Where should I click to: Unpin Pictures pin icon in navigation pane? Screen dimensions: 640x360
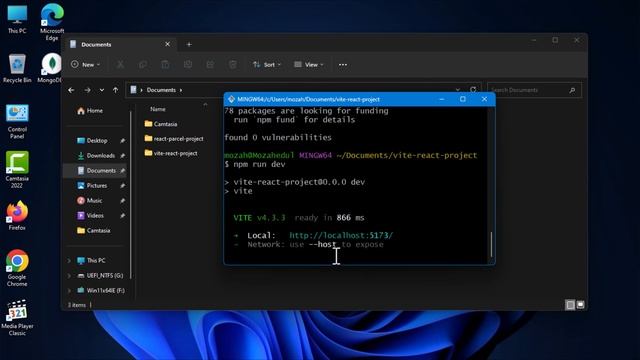pyautogui.click(x=122, y=185)
